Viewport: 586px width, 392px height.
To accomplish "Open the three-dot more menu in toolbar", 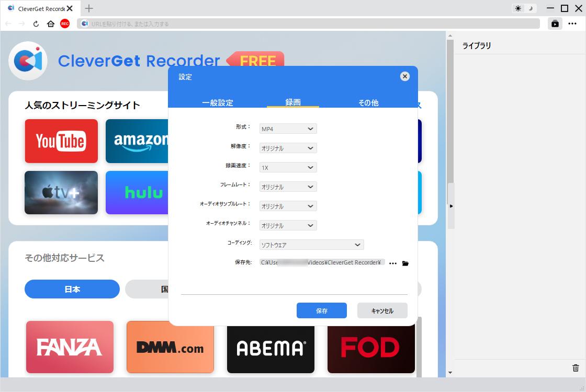I will coord(572,24).
